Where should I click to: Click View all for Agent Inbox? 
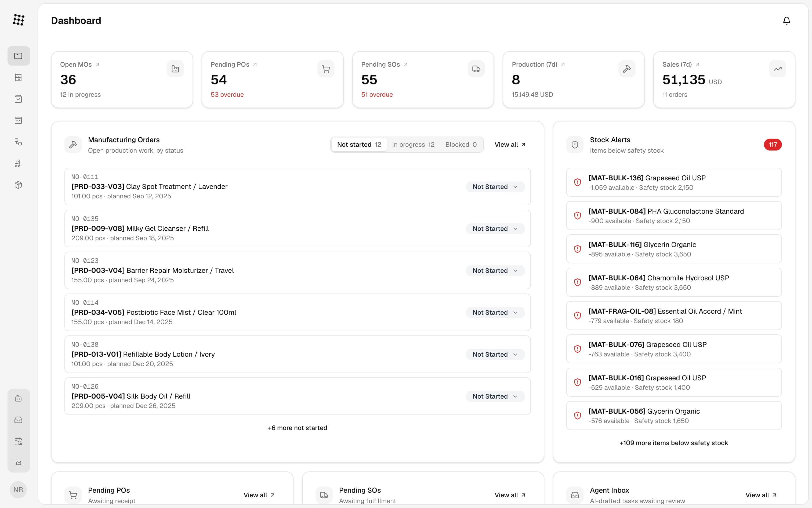[761, 495]
